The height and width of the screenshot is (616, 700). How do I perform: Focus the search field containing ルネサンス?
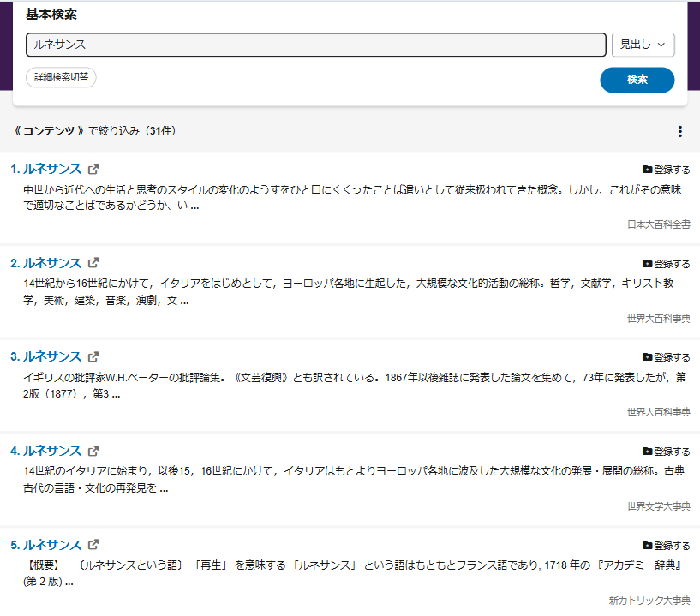click(316, 45)
